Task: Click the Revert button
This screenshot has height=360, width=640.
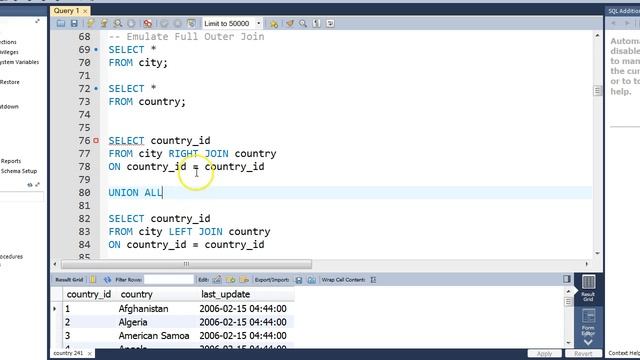Action: click(x=583, y=353)
